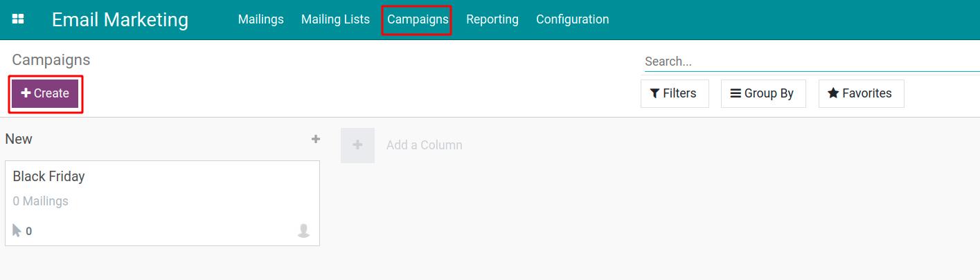Select the Campaigns menu item
Viewport: 980px width, 280px height.
pyautogui.click(x=418, y=19)
